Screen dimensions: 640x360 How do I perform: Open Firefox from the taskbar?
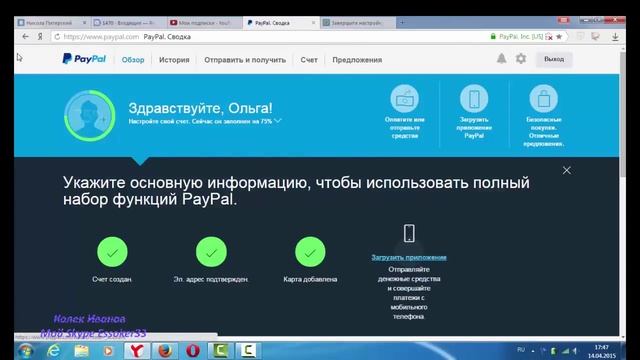click(165, 351)
